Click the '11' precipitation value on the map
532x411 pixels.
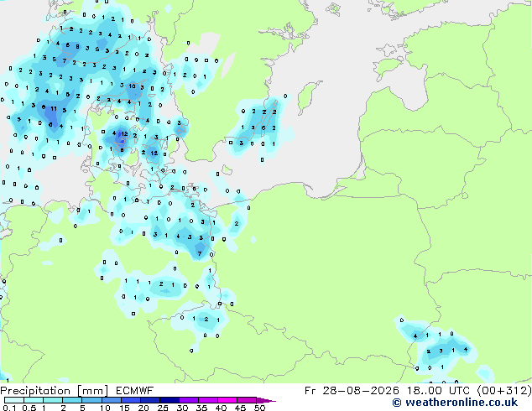54,109
